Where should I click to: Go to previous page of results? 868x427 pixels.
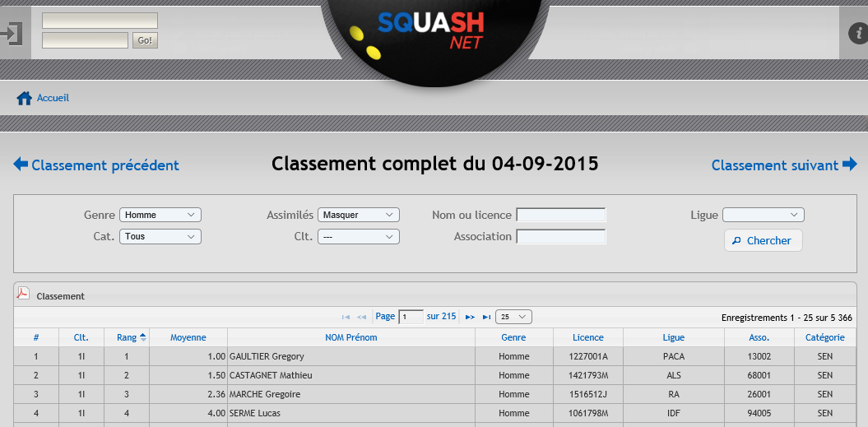[361, 317]
